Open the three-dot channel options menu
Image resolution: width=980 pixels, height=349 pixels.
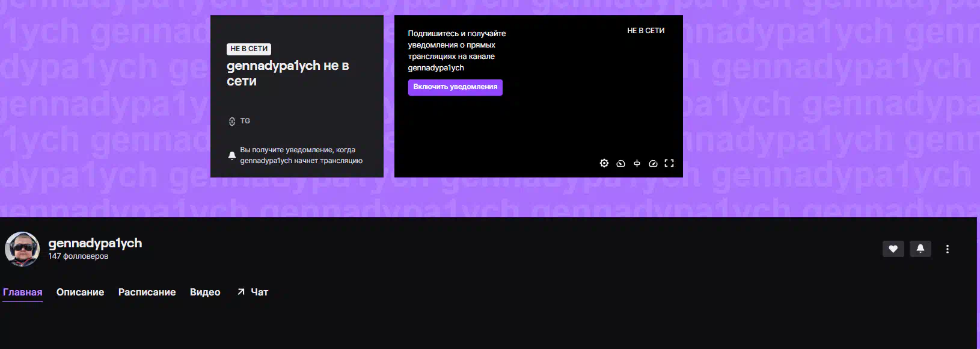[x=948, y=249]
